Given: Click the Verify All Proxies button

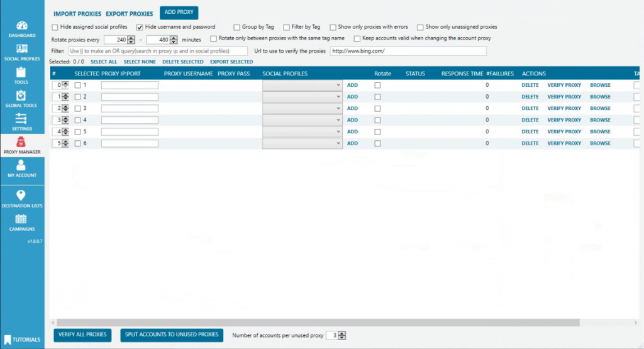Looking at the screenshot, I should point(84,335).
